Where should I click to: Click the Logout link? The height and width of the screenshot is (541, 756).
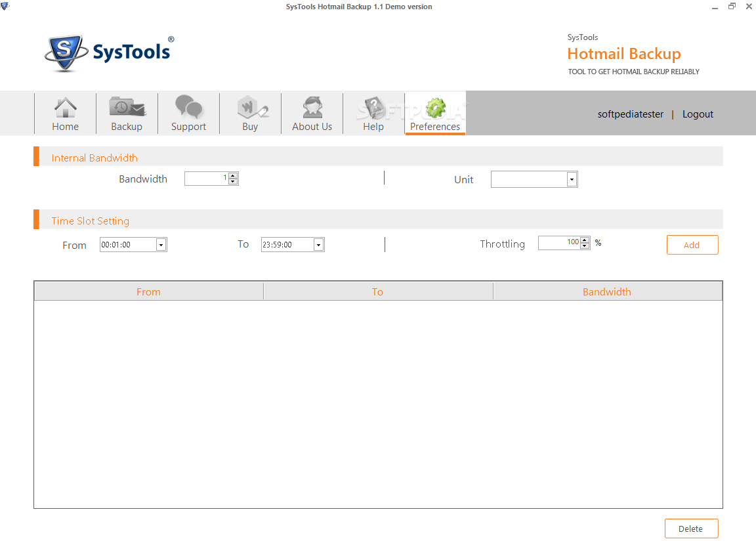[698, 114]
